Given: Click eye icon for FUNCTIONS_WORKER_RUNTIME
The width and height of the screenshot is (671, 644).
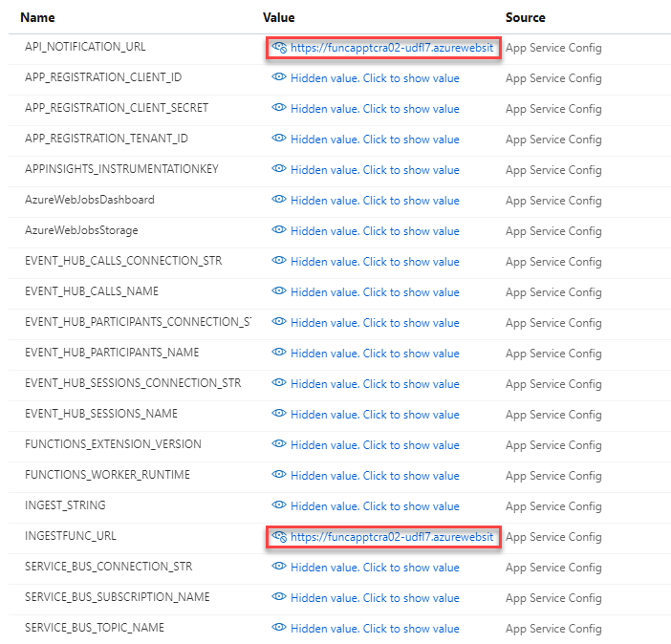Looking at the screenshot, I should [279, 474].
